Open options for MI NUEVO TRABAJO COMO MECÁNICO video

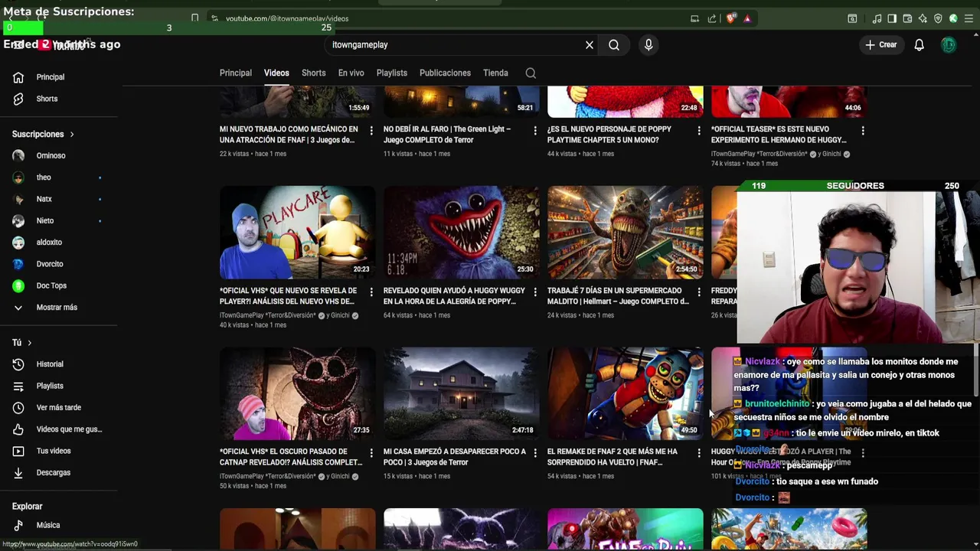pyautogui.click(x=371, y=131)
